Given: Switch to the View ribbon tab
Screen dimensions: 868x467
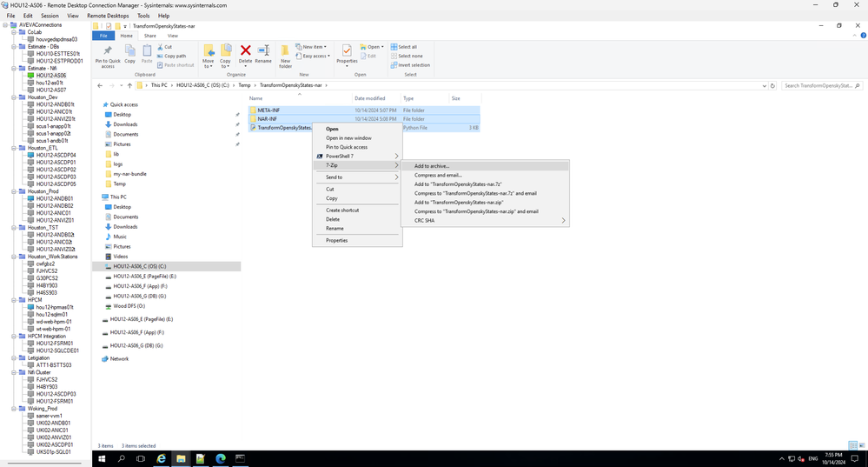Looking at the screenshot, I should tap(172, 36).
